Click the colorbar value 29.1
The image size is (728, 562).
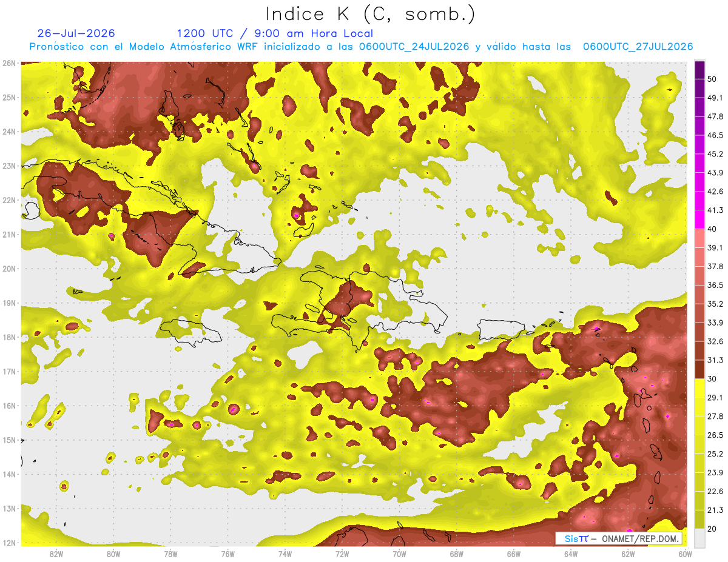point(715,397)
